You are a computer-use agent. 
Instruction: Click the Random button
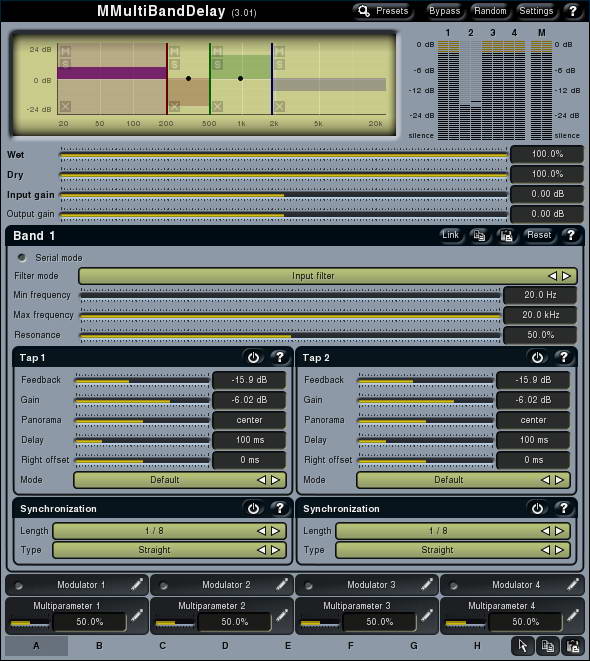click(490, 11)
